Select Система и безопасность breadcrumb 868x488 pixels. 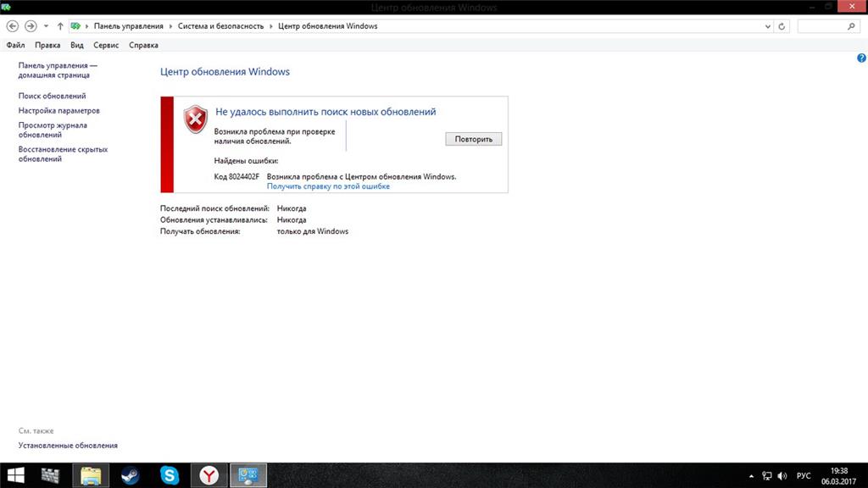click(x=220, y=26)
